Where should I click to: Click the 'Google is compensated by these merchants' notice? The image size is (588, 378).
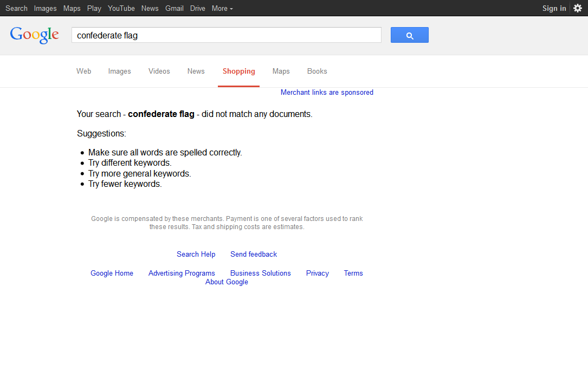click(227, 223)
